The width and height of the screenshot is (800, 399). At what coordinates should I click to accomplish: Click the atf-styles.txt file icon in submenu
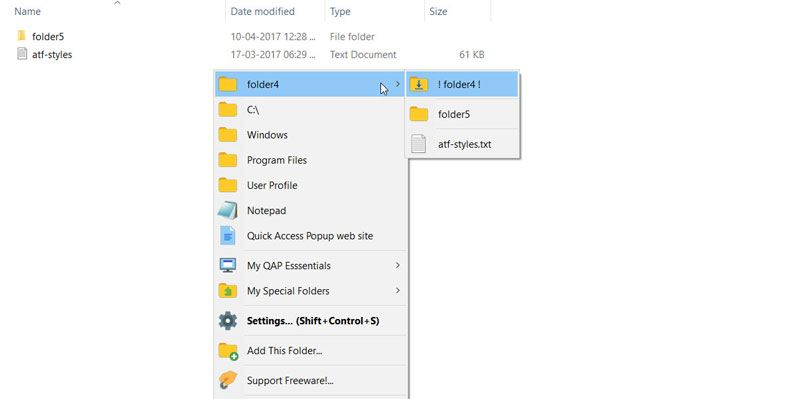point(418,144)
